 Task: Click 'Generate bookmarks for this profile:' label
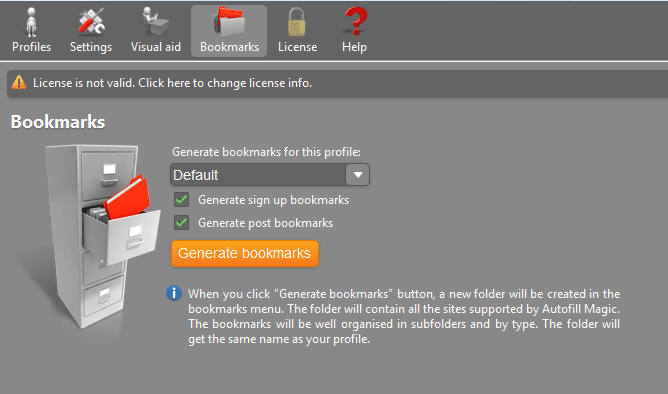(x=266, y=152)
